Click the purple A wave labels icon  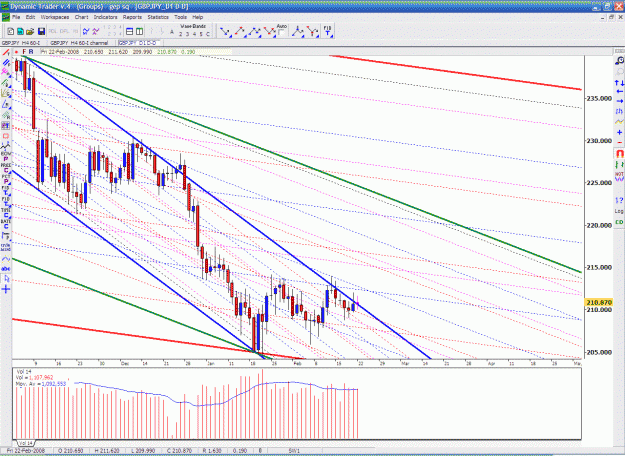point(96,31)
